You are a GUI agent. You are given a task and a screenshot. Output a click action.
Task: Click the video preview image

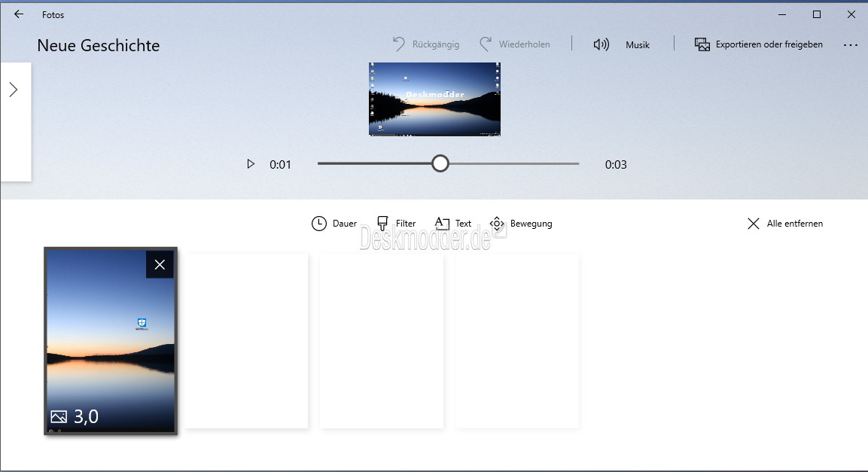pos(434,99)
